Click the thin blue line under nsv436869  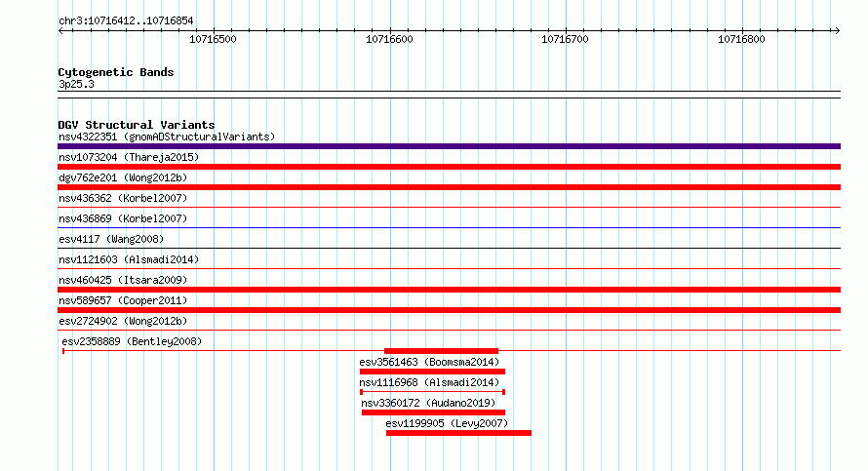point(449,227)
